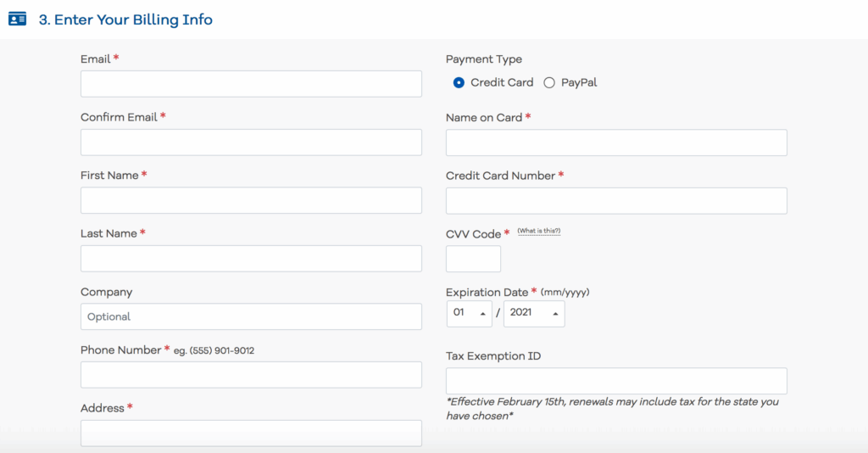868x453 pixels.
Task: Focus the Credit Card Number field
Action: (x=616, y=201)
